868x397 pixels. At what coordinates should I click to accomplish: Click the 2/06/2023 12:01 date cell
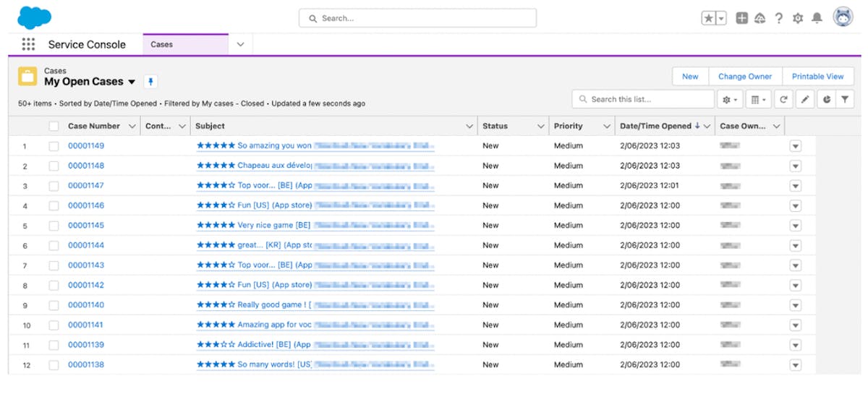click(x=650, y=185)
